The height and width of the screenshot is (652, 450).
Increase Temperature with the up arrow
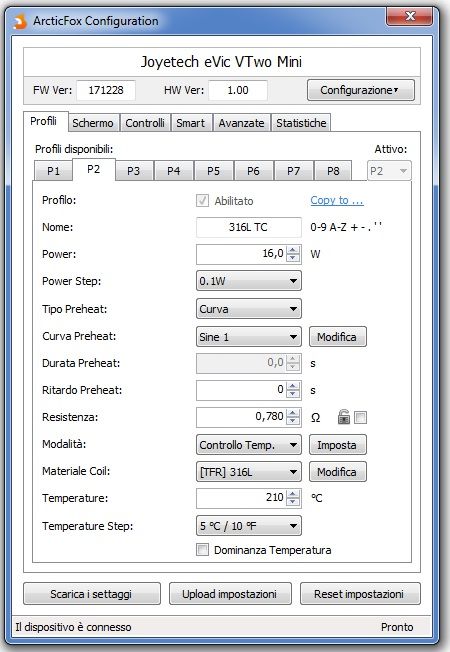pos(293,494)
